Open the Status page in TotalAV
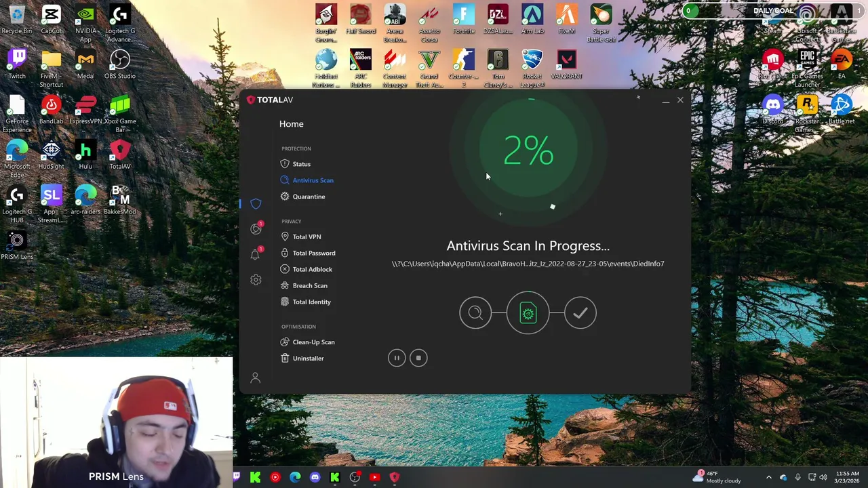 coord(296,164)
